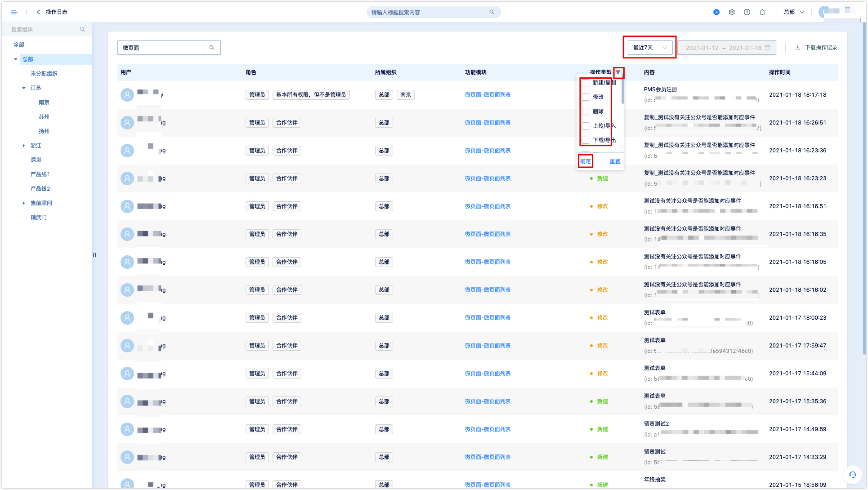868x490 pixels.
Task: Open the notifications bell icon
Action: tap(762, 12)
